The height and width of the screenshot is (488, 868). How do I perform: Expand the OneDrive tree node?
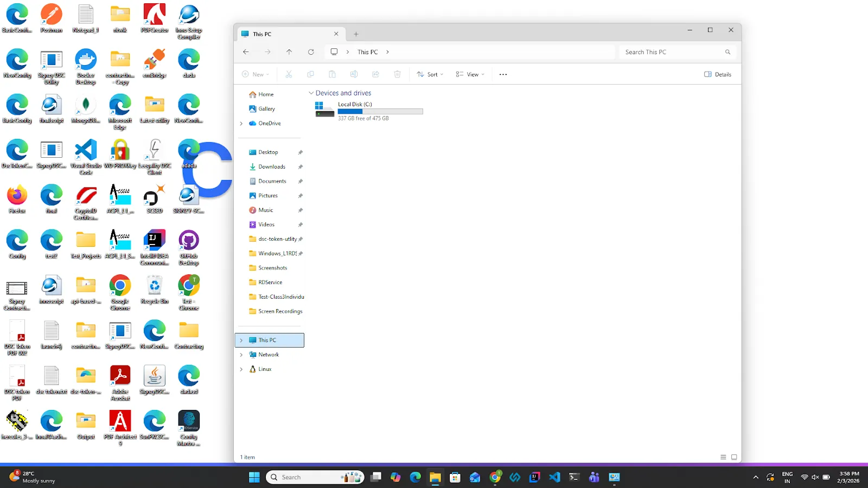tap(241, 124)
